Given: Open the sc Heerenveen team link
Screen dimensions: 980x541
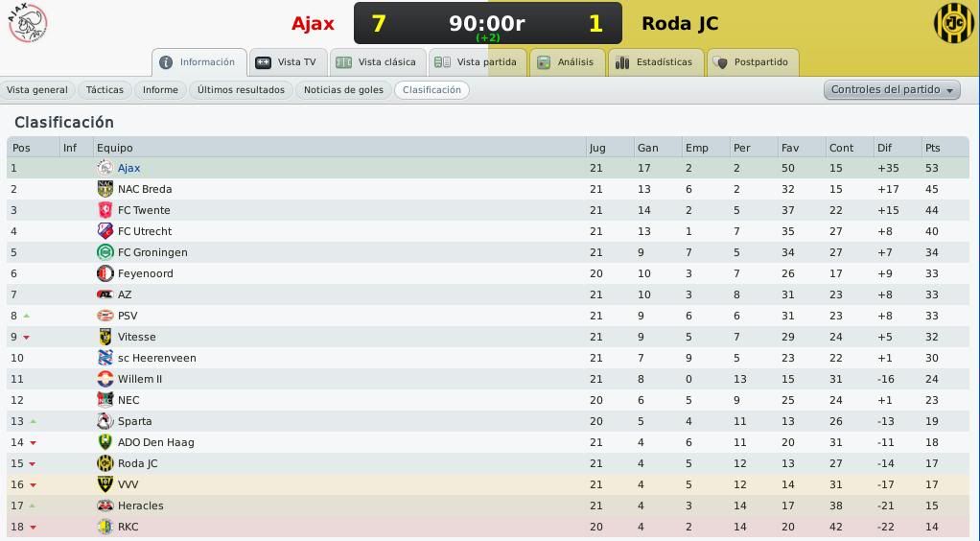Looking at the screenshot, I should click(x=157, y=358).
